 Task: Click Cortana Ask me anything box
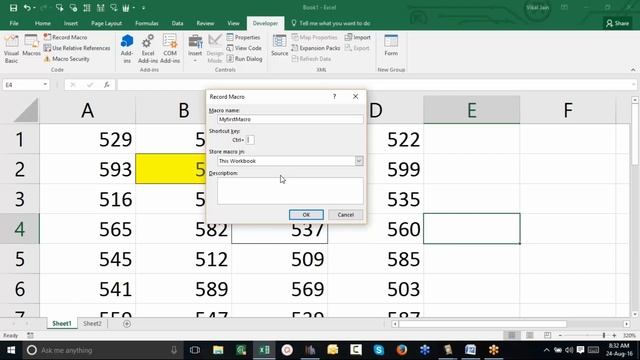[x=103, y=350]
